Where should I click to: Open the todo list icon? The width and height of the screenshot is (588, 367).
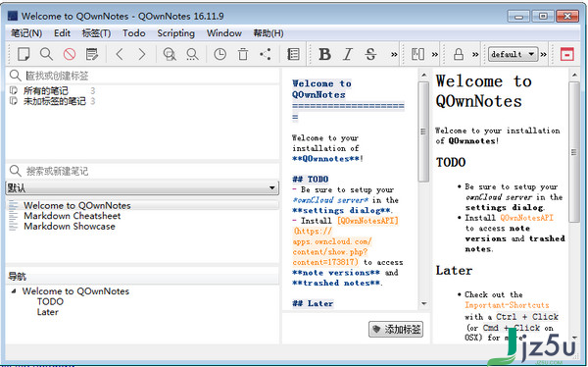pyautogui.click(x=293, y=55)
